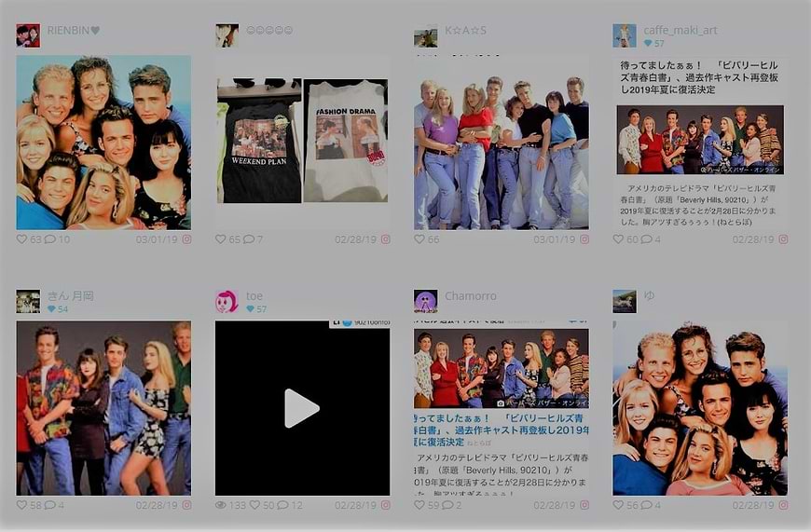Open Chamorro username link
Screen dimensions: 811x532
pyautogui.click(x=471, y=295)
